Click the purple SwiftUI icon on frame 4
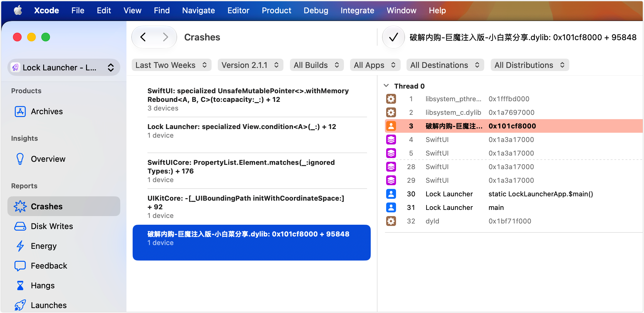The image size is (644, 313). pos(391,140)
